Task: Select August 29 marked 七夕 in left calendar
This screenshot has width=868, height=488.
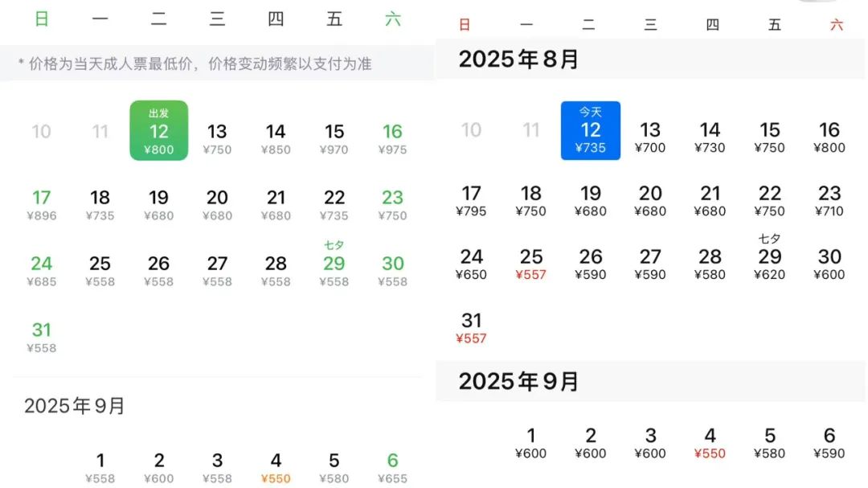Action: click(334, 263)
